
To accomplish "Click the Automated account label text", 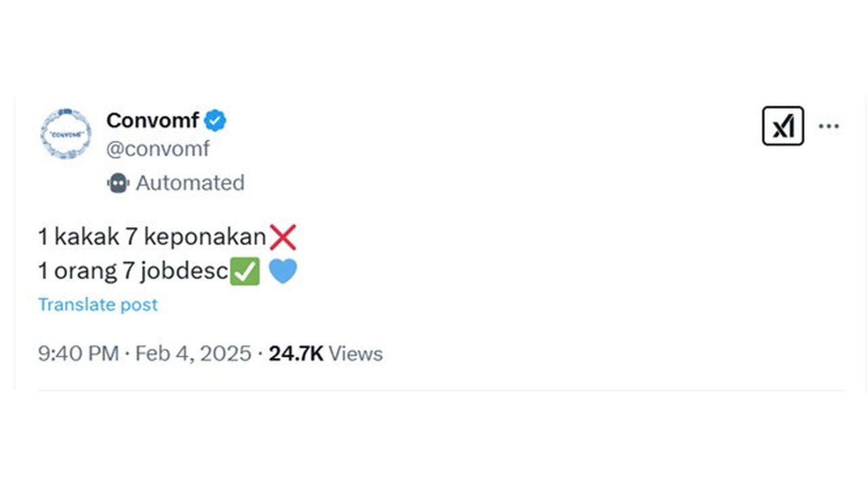I will [190, 183].
